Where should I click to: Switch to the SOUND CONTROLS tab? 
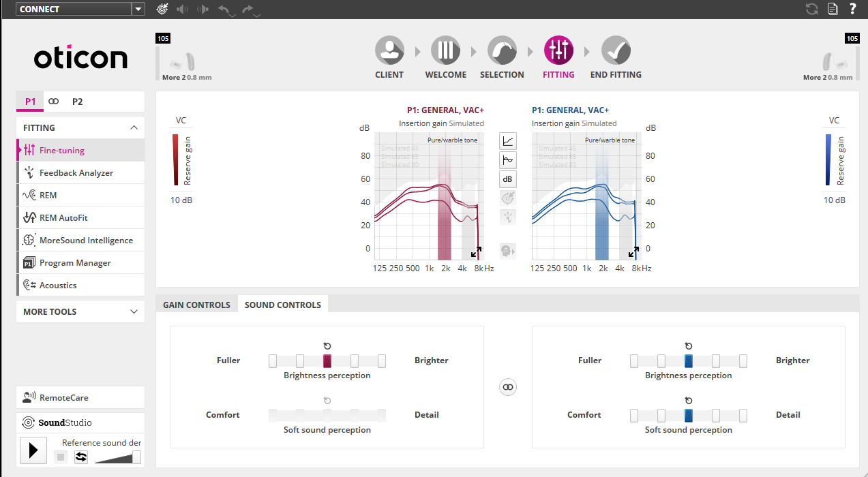(x=283, y=305)
